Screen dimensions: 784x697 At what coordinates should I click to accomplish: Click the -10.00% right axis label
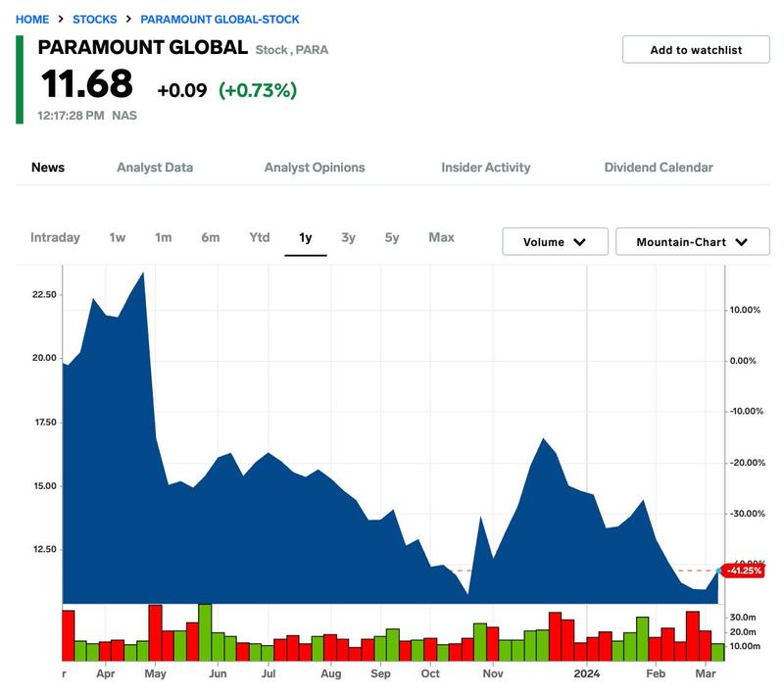[747, 412]
